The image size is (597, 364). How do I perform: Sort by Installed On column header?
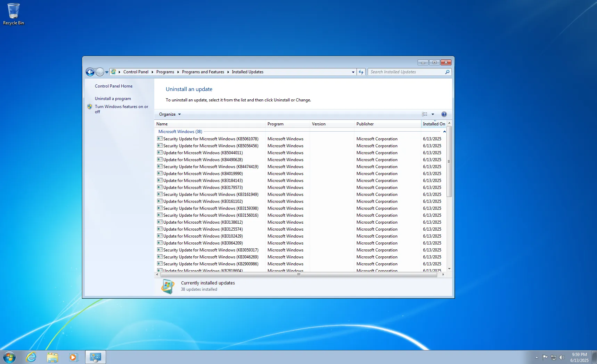pyautogui.click(x=434, y=124)
